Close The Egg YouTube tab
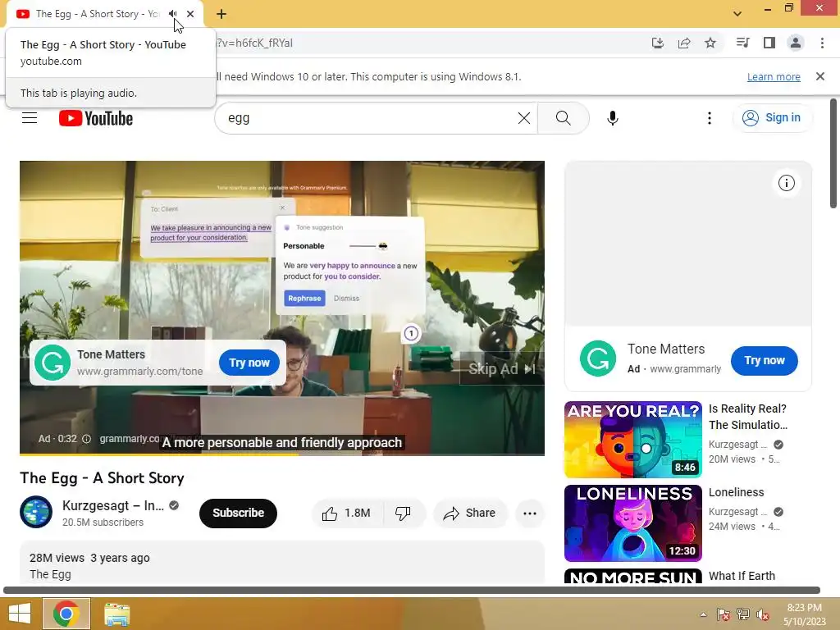This screenshot has width=840, height=630. click(190, 14)
